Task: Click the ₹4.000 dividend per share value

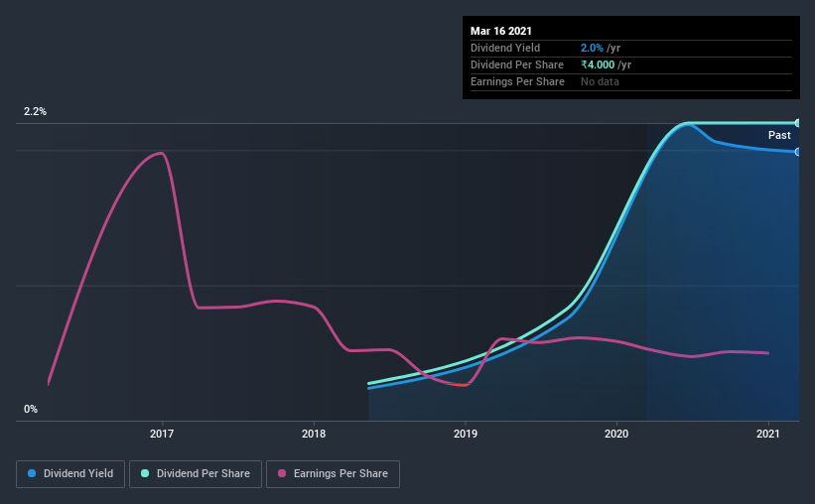Action: pyautogui.click(x=598, y=64)
